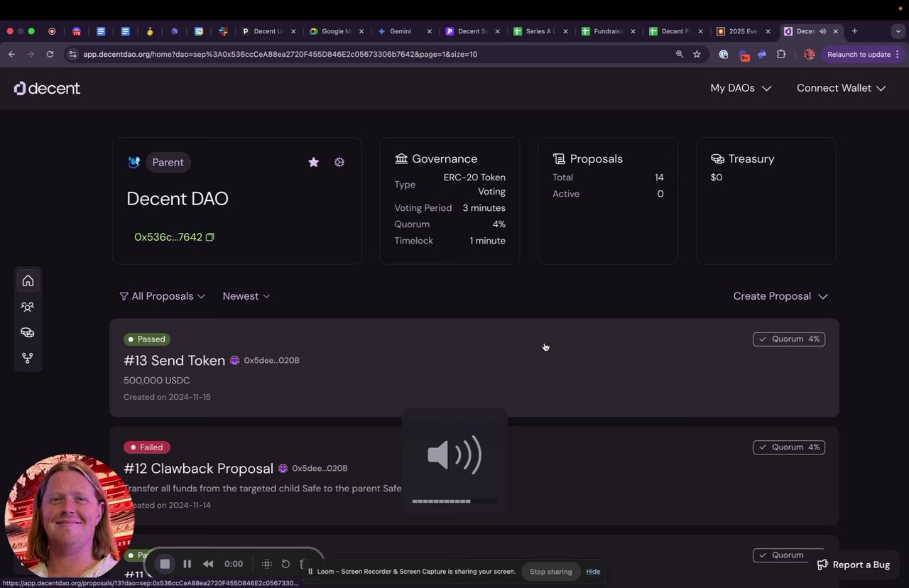Switch to the Gemini tab
The height and width of the screenshot is (588, 909).
401,31
